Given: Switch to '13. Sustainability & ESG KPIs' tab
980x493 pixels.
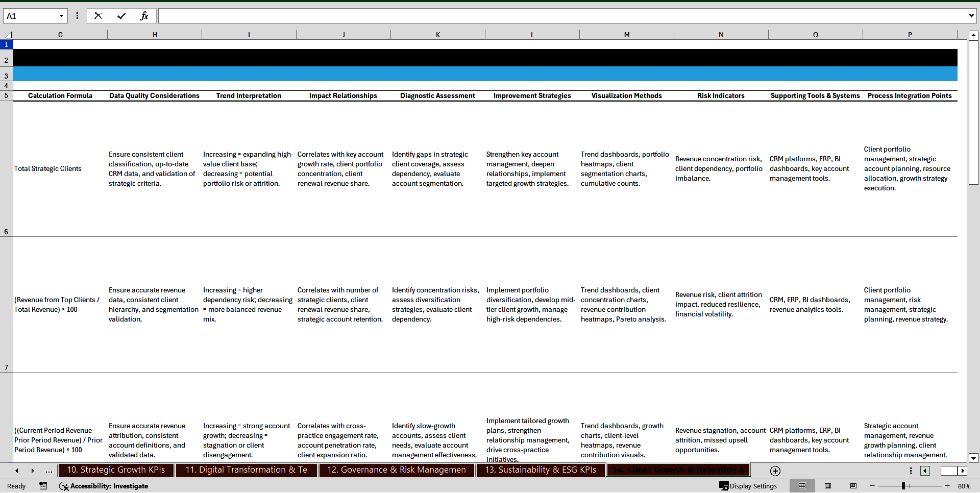Looking at the screenshot, I should point(541,470).
